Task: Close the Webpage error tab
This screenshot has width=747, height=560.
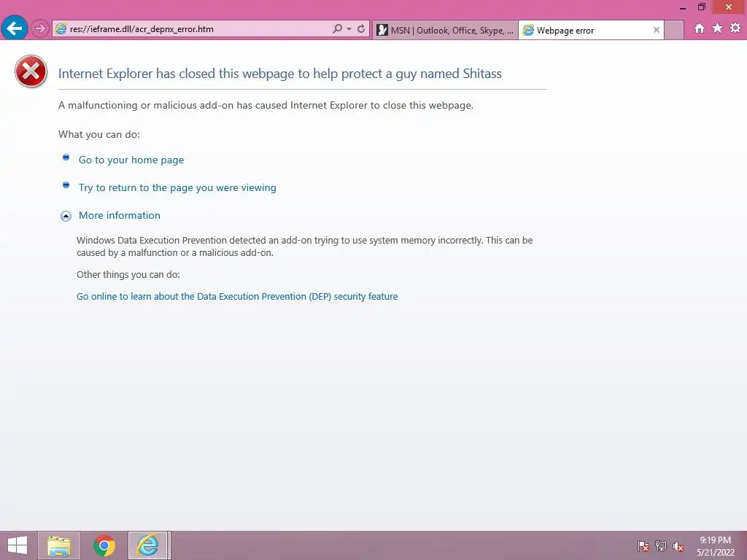Action: pyautogui.click(x=656, y=30)
